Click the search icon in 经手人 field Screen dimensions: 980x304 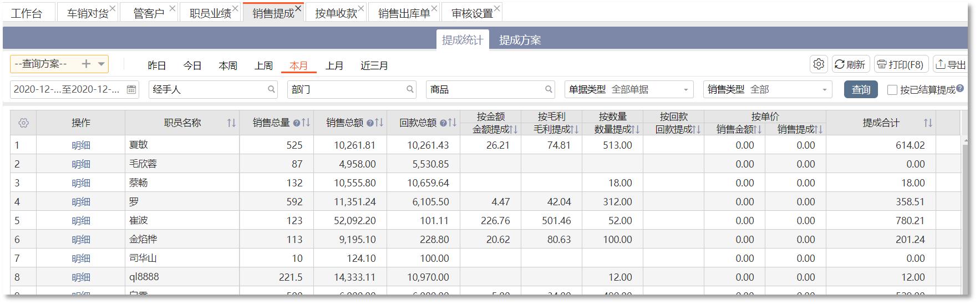tap(271, 89)
